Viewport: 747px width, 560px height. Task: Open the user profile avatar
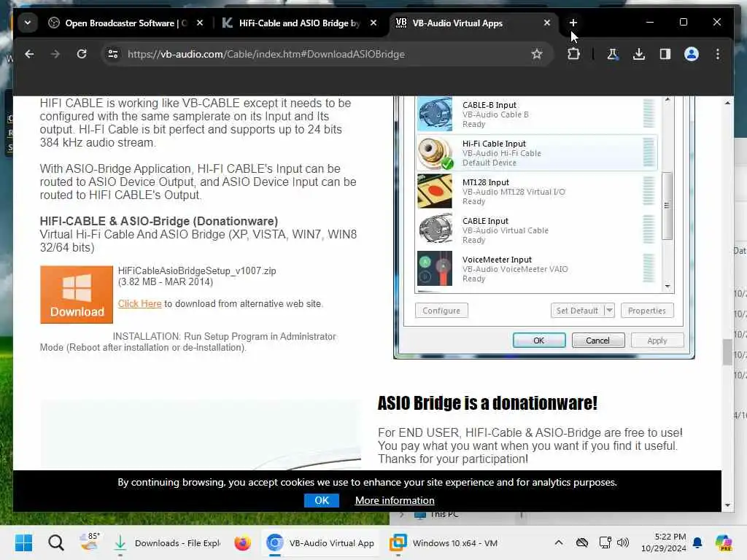click(x=692, y=54)
